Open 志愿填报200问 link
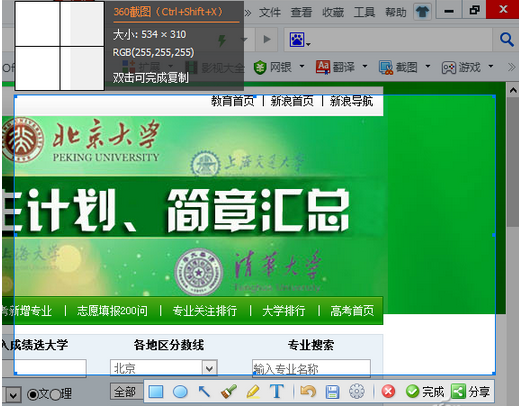The width and height of the screenshot is (519, 406). [x=112, y=311]
